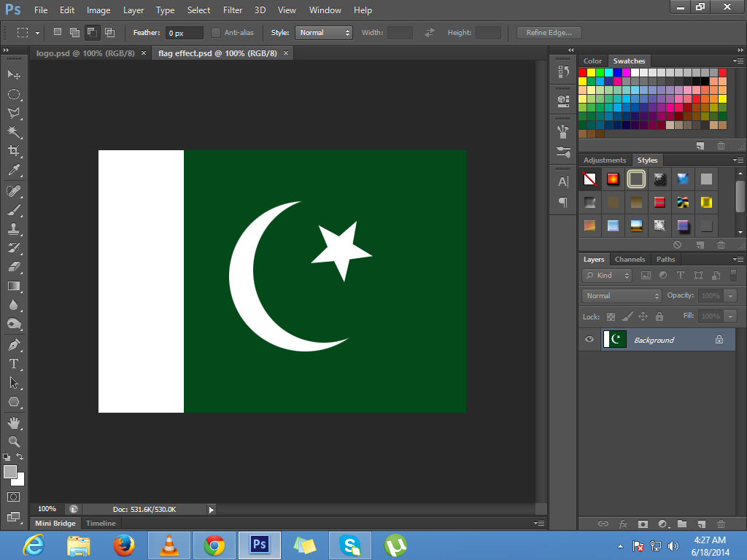Image resolution: width=747 pixels, height=560 pixels.
Task: Select the Zoom tool
Action: pos(14,441)
